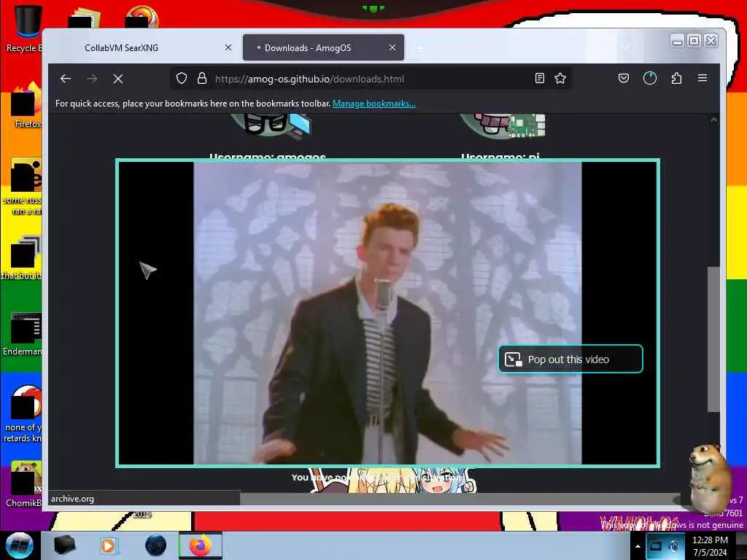Open the tracking protection shield icon

pos(182,79)
